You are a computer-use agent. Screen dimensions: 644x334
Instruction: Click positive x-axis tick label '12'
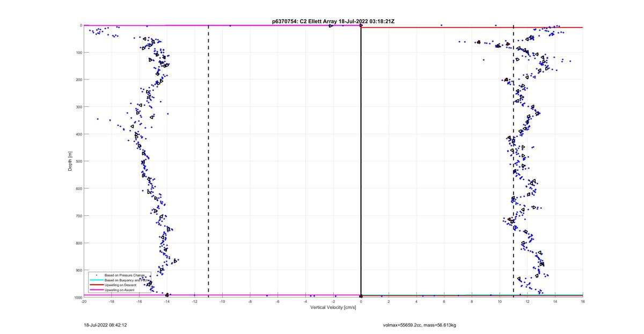[528, 302]
